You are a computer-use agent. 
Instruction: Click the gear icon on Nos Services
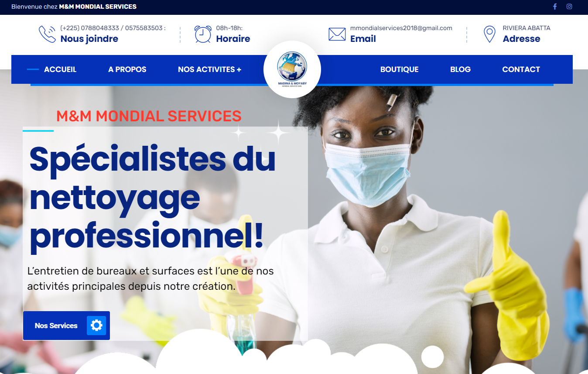[96, 326]
